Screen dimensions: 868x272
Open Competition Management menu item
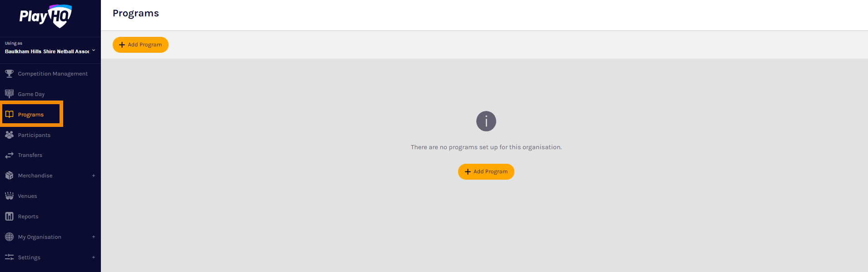pos(53,74)
